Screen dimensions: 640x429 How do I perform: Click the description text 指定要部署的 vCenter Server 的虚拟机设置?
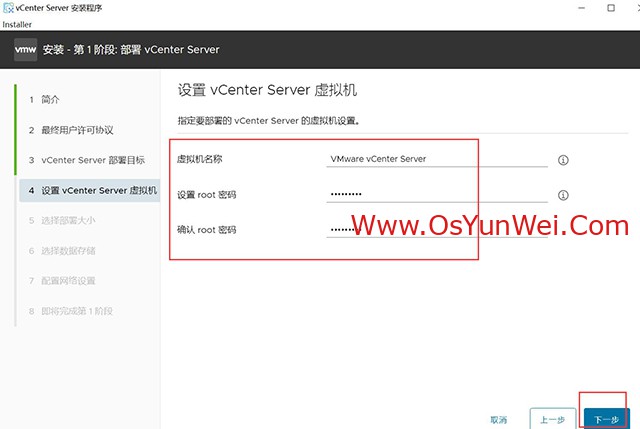click(x=269, y=121)
